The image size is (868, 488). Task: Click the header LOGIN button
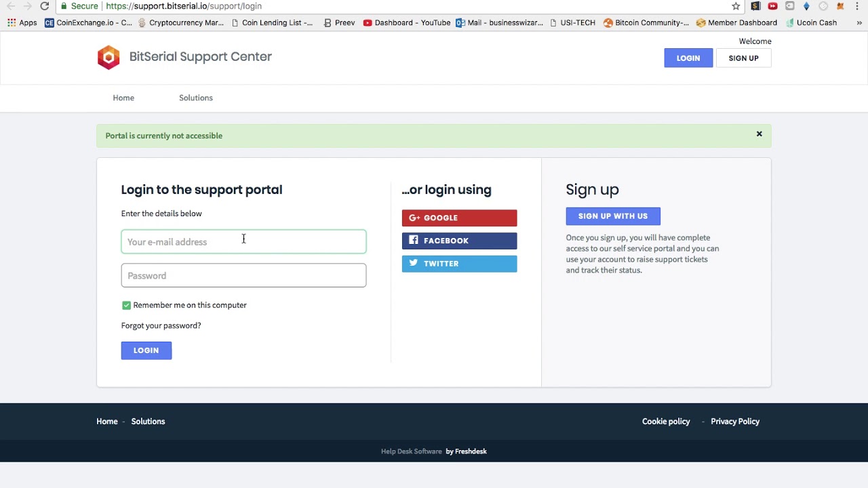[x=688, y=58]
